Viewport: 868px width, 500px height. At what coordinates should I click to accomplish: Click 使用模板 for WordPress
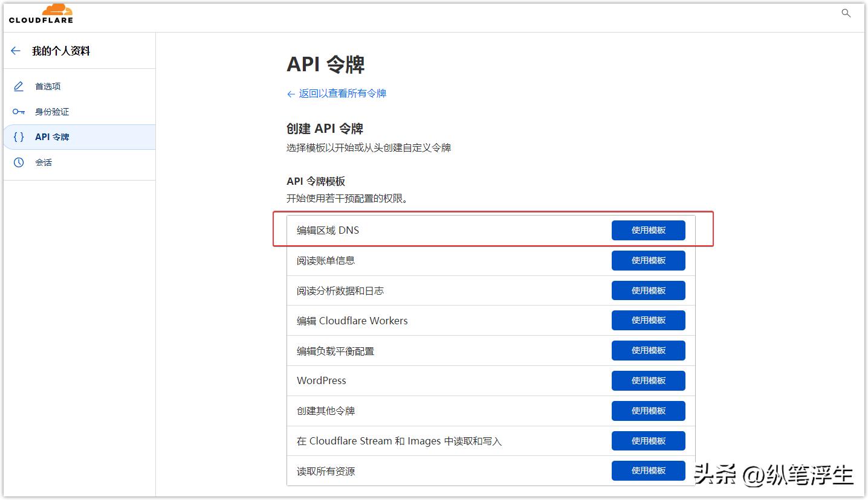point(648,380)
